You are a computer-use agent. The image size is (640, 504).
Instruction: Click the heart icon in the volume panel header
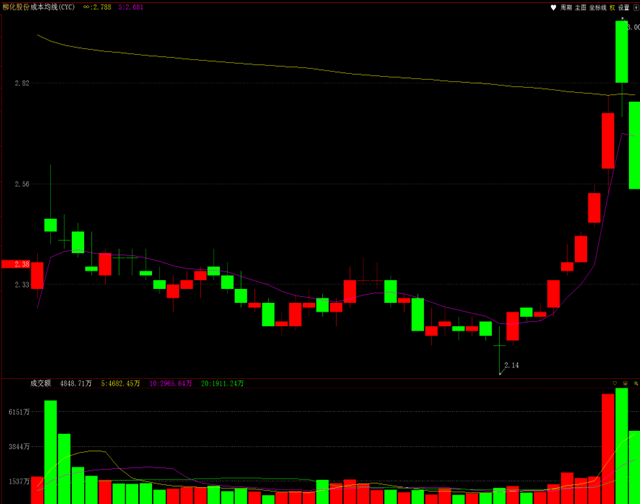coord(615,383)
